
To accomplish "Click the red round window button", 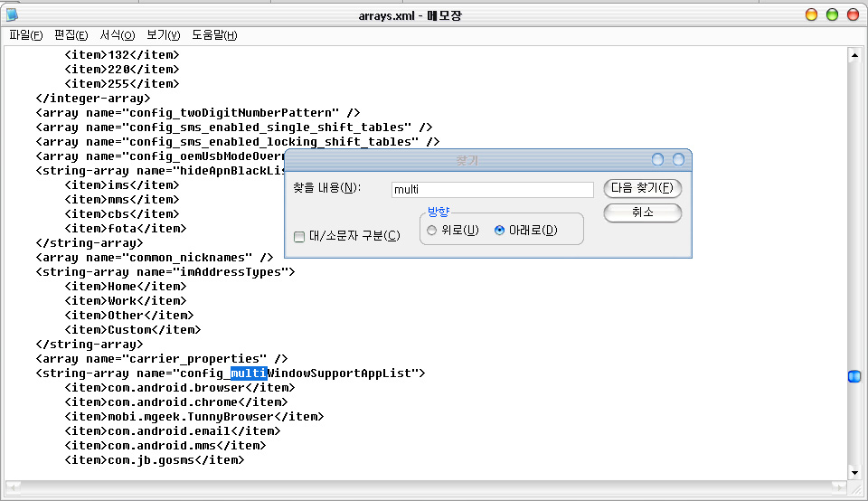I will click(x=811, y=14).
